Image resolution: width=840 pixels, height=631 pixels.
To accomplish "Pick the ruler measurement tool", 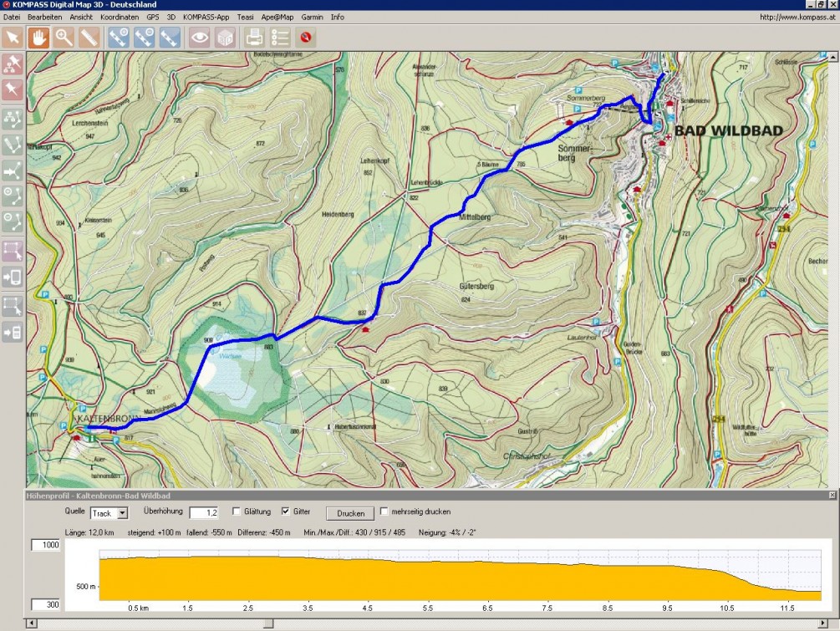I will tap(89, 38).
